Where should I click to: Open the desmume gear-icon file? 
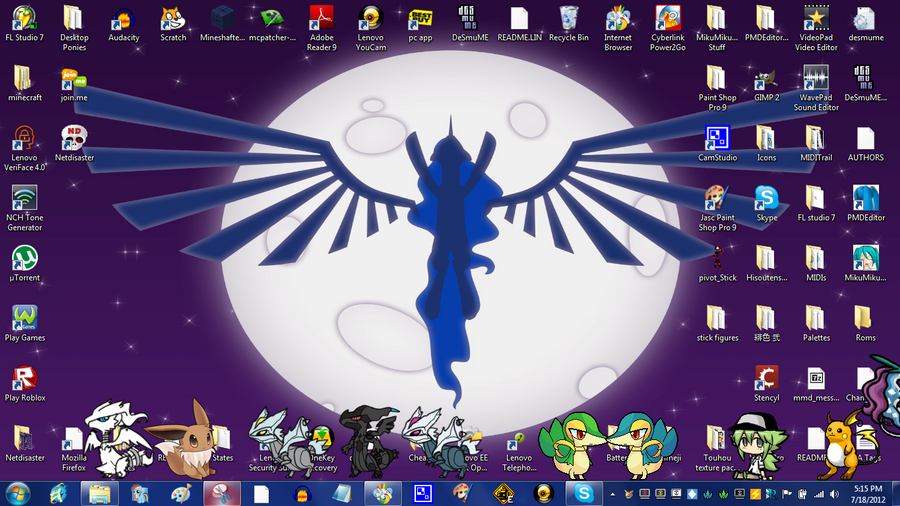coord(866,24)
